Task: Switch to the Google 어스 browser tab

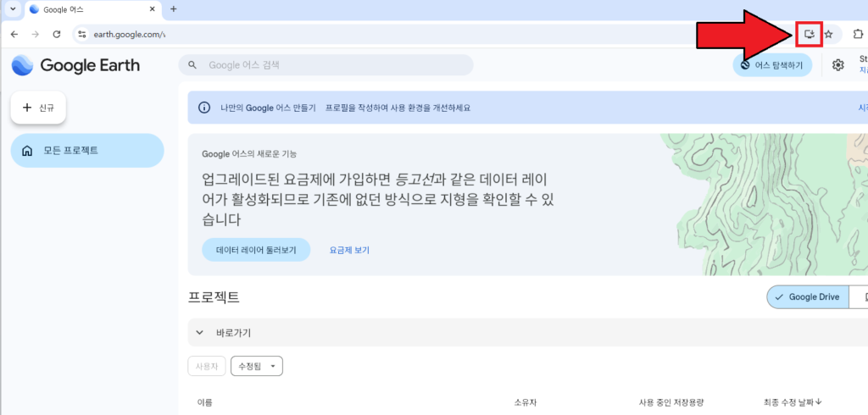Action: pyautogui.click(x=85, y=9)
